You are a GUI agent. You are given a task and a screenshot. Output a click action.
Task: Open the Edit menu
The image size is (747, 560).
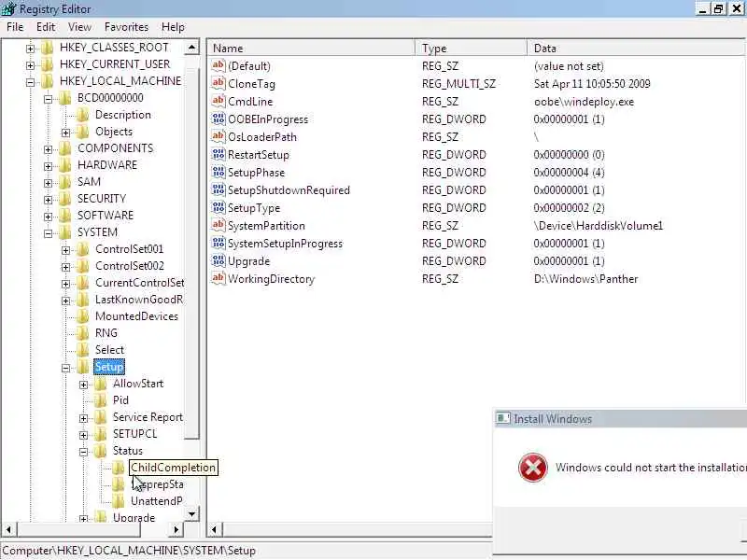click(46, 27)
